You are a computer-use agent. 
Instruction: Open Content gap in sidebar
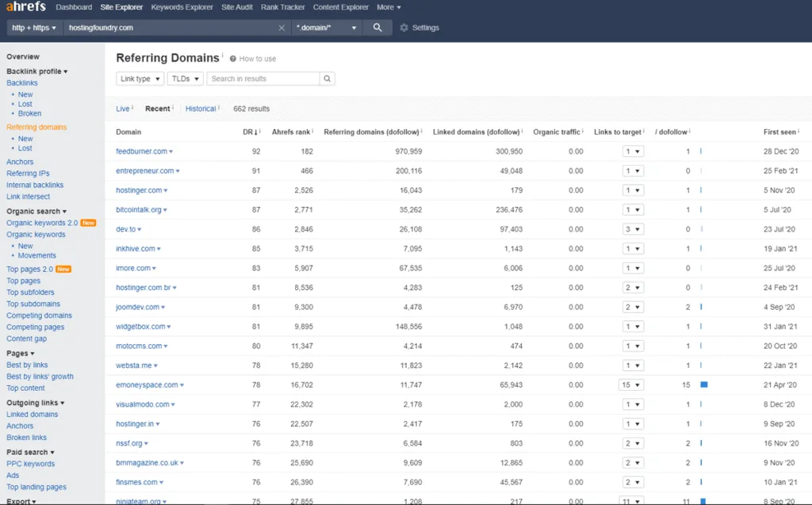click(x=26, y=339)
